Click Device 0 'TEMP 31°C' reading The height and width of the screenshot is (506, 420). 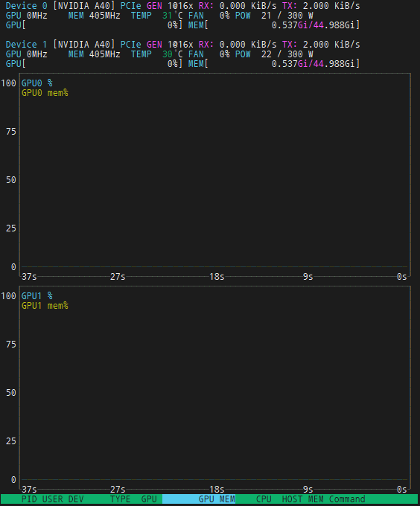tap(157, 16)
